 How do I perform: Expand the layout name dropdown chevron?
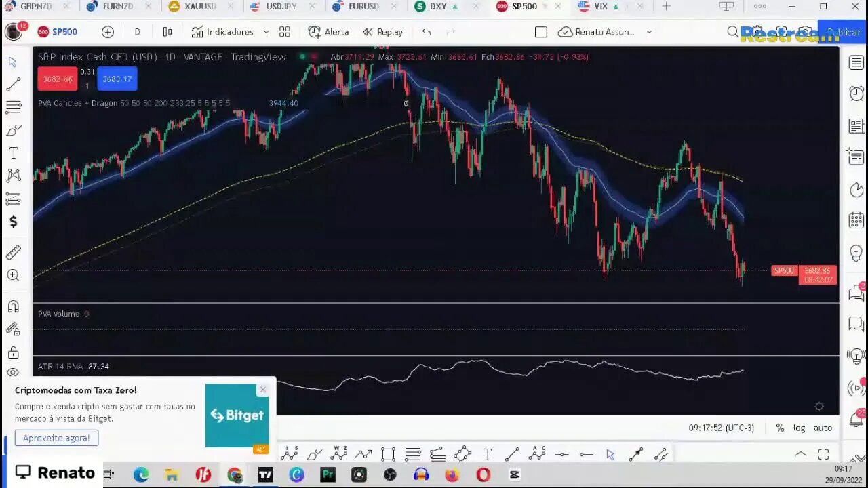click(x=649, y=32)
